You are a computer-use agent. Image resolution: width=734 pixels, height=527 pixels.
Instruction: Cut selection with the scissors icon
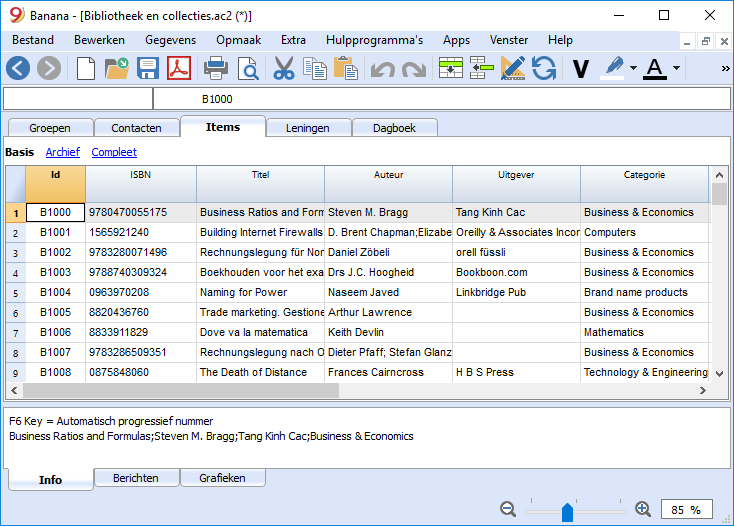pyautogui.click(x=284, y=68)
